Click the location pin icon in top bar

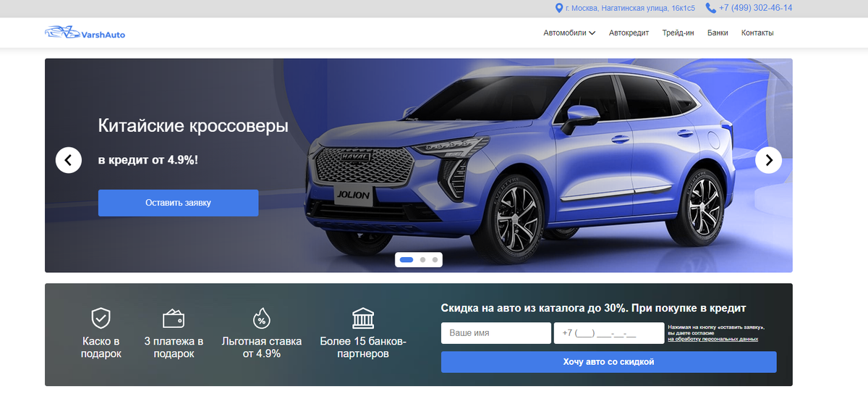(558, 8)
